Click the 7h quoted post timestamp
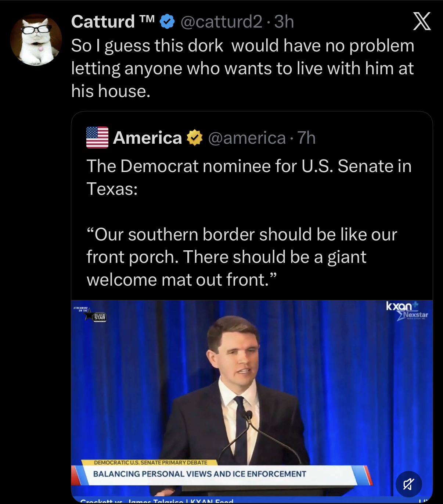The height and width of the screenshot is (504, 443). (307, 138)
